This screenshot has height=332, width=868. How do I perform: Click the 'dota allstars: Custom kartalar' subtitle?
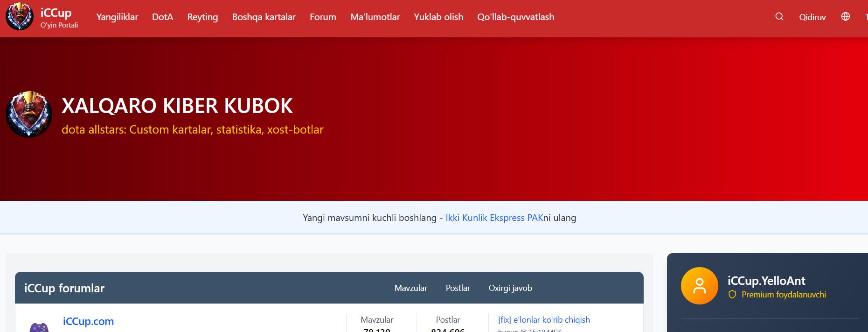[x=193, y=129]
